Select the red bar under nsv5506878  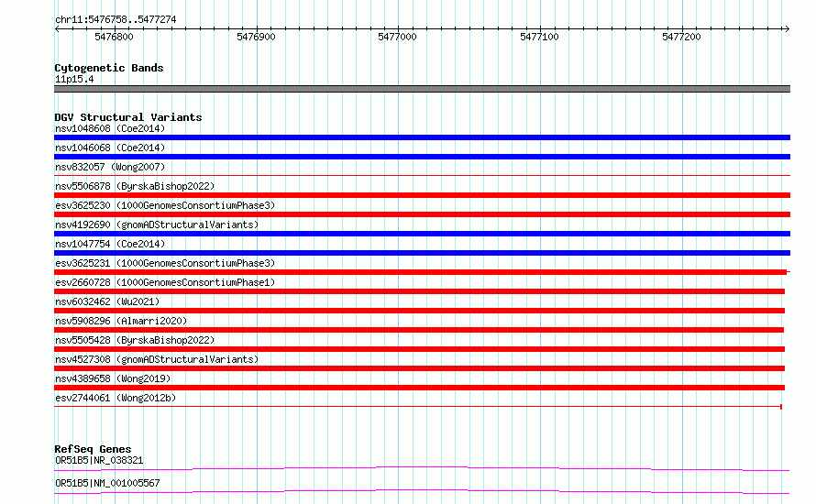422,195
